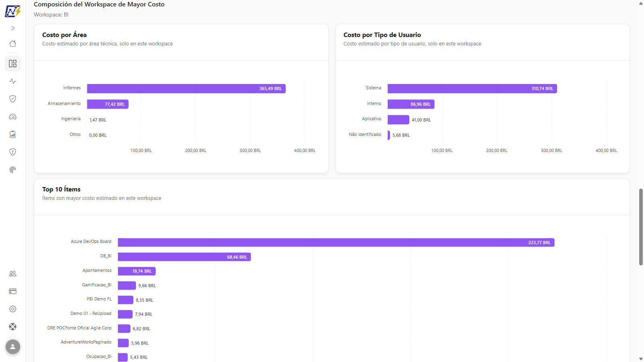Screen dimensions: 644x362
Task: Click the 'Costo por Área' heading
Action: point(64,35)
